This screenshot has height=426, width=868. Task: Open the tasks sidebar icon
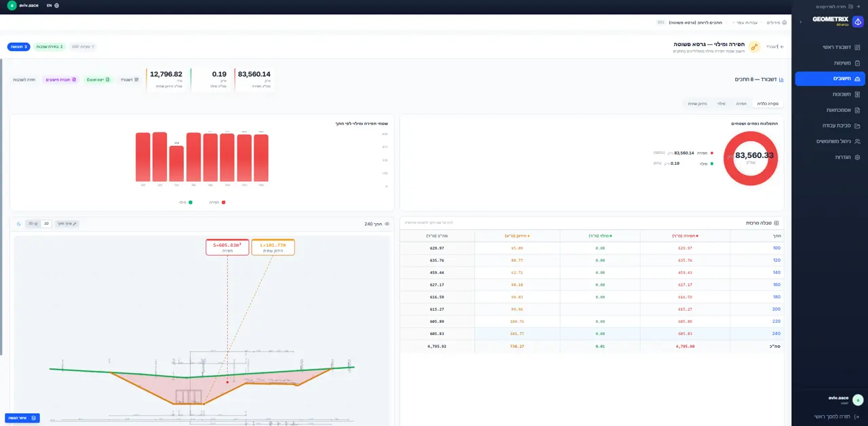[858, 63]
